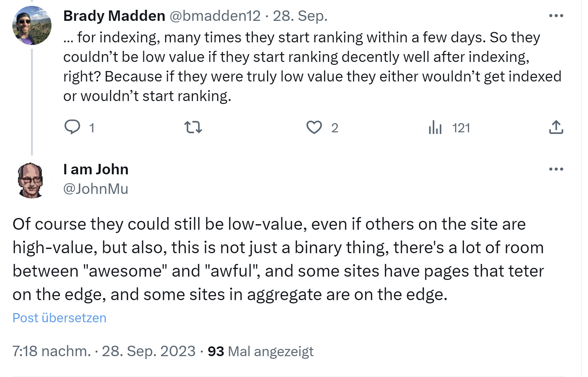The height and width of the screenshot is (377, 588).
Task: Open the 28. Sep. post date link
Action: pyautogui.click(x=300, y=16)
